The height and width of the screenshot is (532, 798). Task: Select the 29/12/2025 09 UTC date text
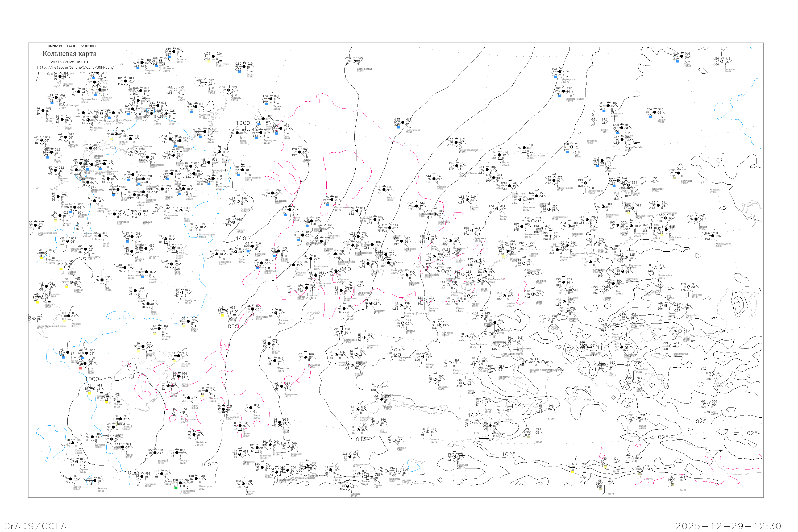70,62
